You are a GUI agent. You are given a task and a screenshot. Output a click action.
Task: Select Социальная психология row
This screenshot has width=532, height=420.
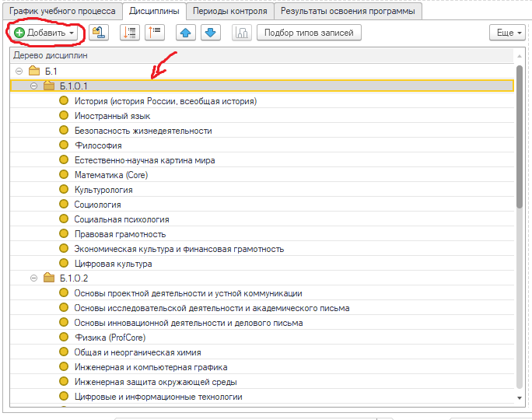tap(262, 219)
